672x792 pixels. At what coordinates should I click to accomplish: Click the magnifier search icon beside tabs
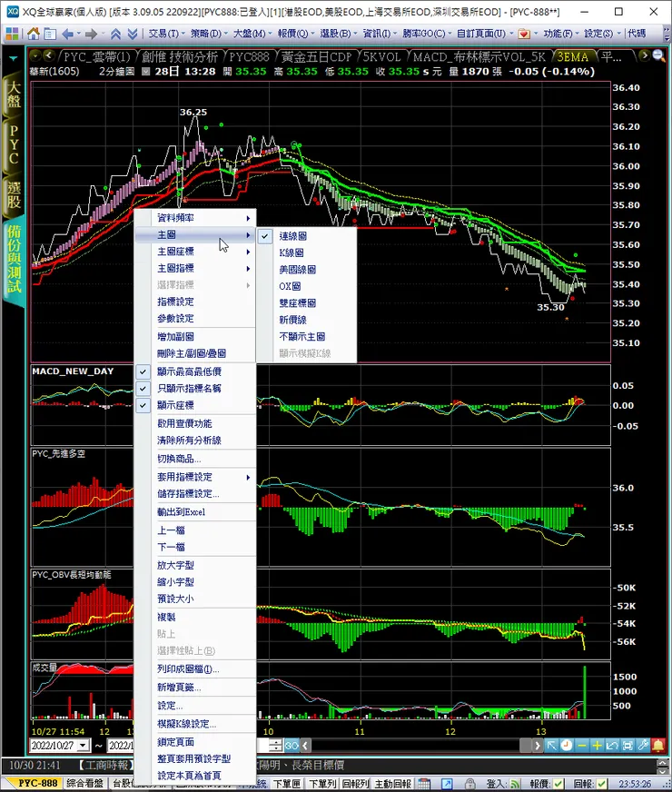(658, 55)
